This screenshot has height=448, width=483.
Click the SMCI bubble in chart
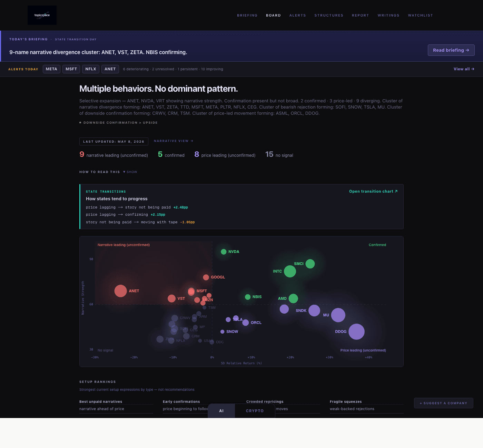pyautogui.click(x=310, y=264)
